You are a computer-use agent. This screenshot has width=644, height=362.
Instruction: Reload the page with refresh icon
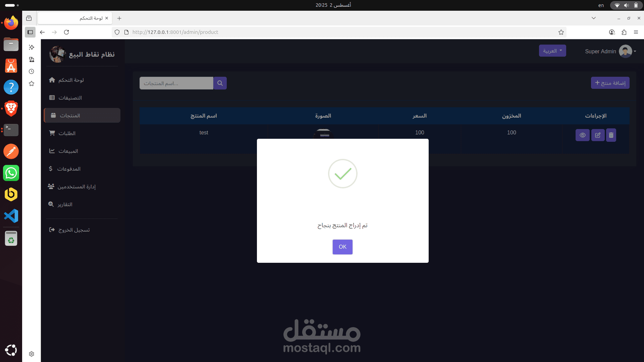pyautogui.click(x=66, y=32)
